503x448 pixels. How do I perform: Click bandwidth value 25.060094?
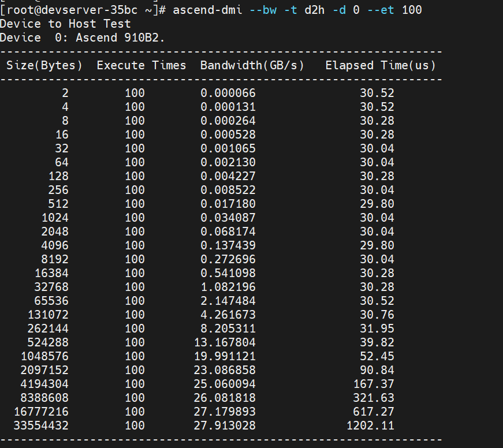[225, 384]
